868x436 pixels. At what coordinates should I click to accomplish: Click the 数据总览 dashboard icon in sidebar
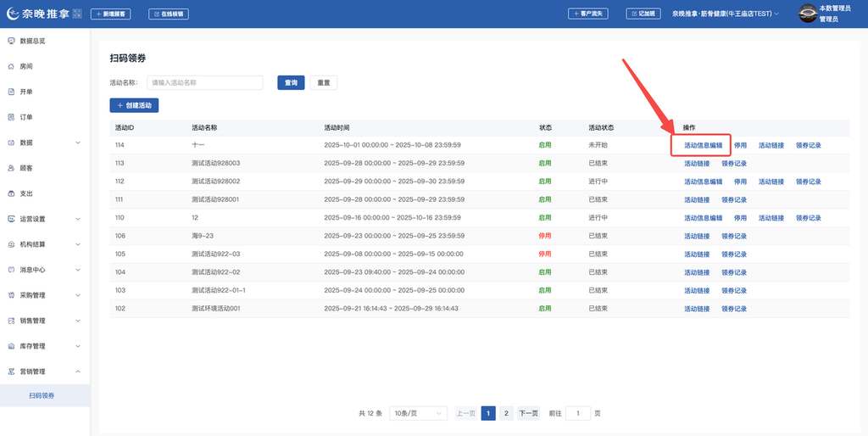click(11, 41)
